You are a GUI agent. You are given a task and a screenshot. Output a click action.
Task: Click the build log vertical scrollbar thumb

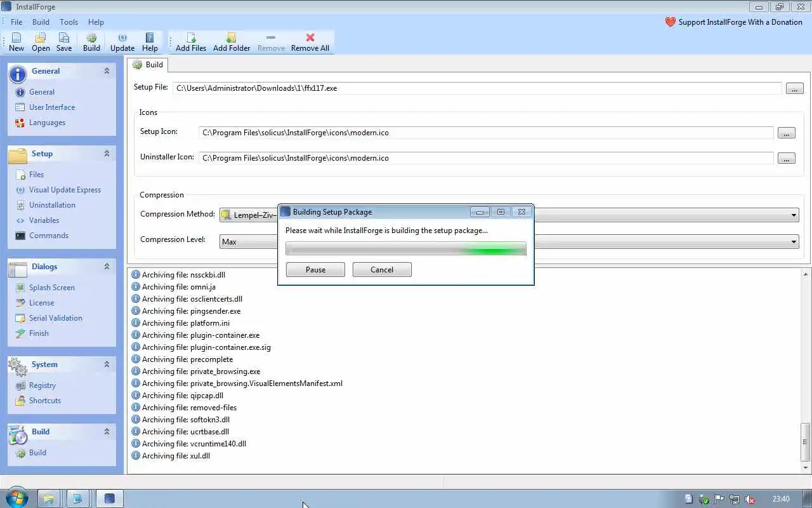[806, 442]
